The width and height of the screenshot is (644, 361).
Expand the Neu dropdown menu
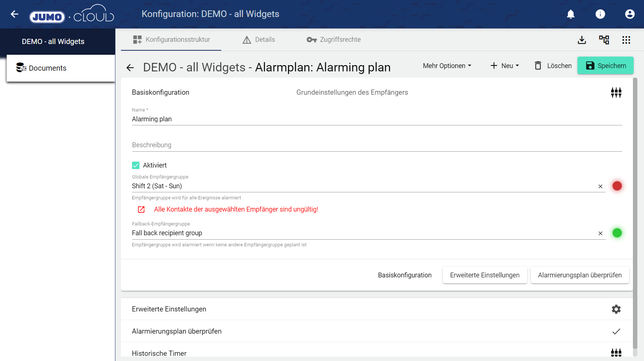point(505,66)
